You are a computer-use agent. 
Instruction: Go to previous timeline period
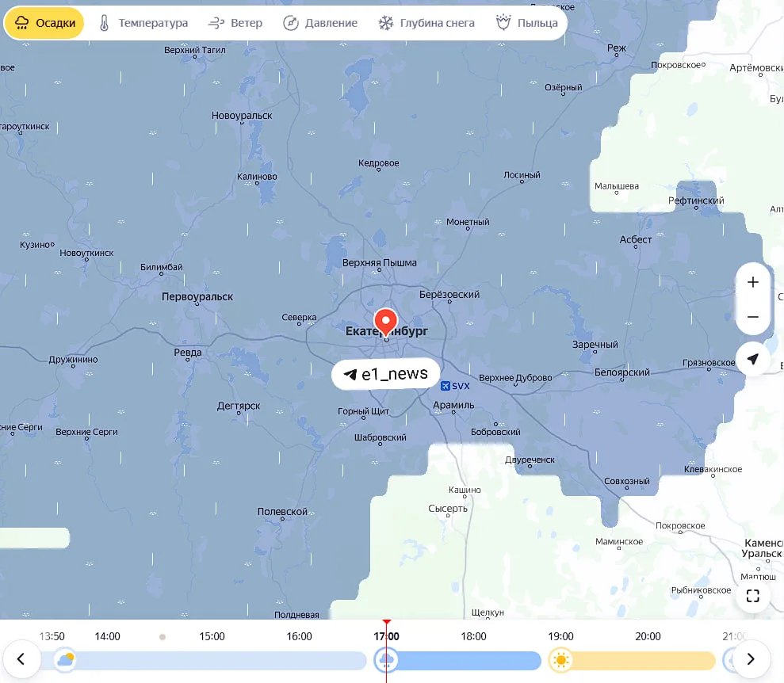pyautogui.click(x=21, y=659)
